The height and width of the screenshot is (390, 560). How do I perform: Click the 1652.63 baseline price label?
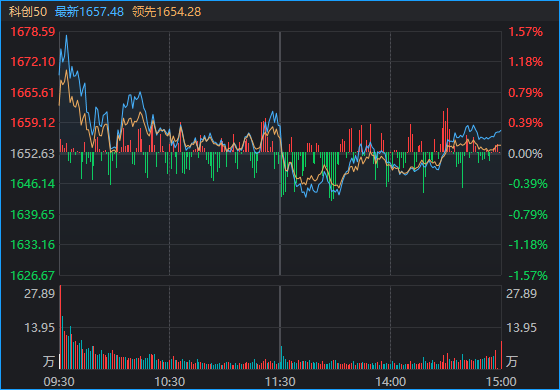coord(33,154)
